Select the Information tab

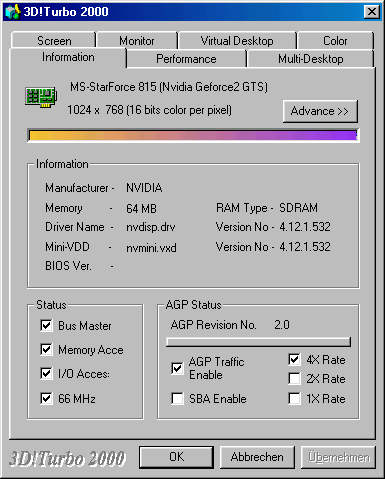tap(68, 57)
